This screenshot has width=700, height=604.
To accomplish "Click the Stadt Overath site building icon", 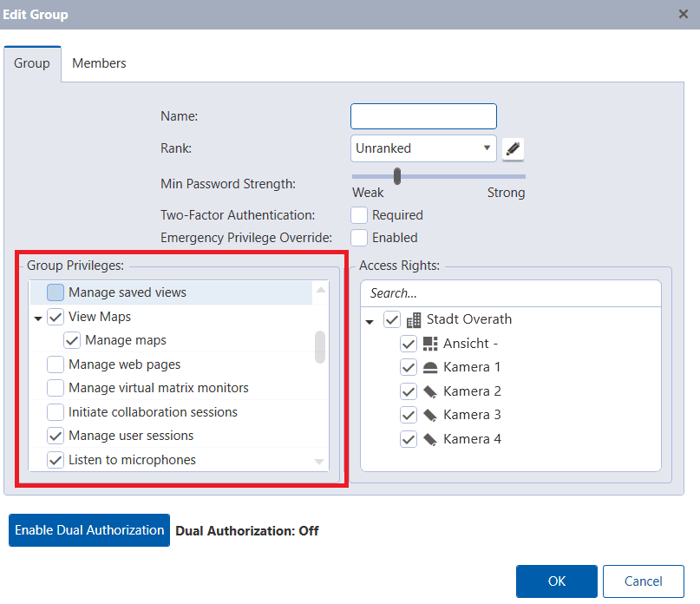I will [x=413, y=319].
